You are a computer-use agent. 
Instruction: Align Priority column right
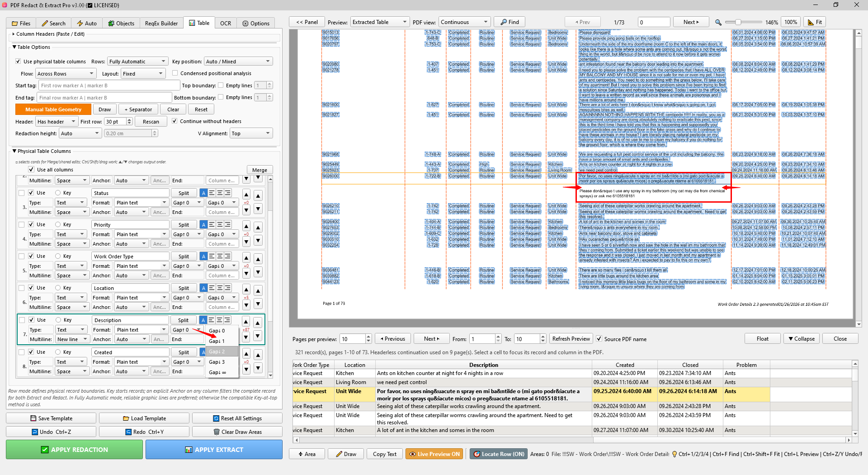(x=228, y=225)
